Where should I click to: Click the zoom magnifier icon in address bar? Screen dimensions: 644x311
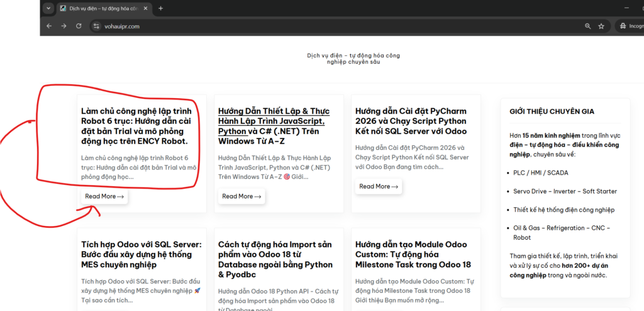587,26
